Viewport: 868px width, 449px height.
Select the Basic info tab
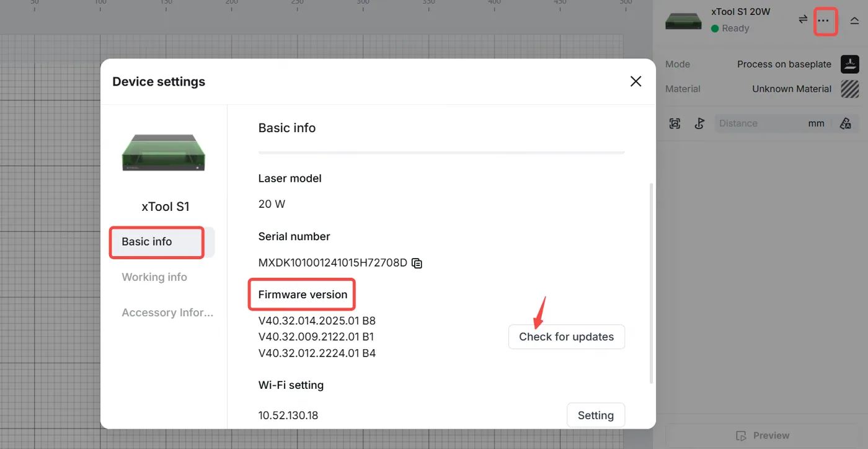(162, 242)
